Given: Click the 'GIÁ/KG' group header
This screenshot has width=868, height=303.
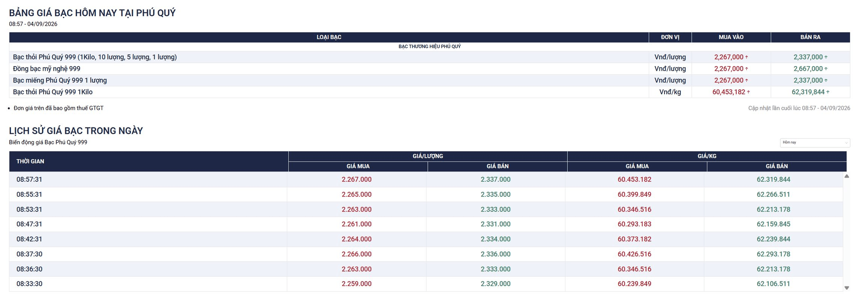Looking at the screenshot, I should point(707,156).
